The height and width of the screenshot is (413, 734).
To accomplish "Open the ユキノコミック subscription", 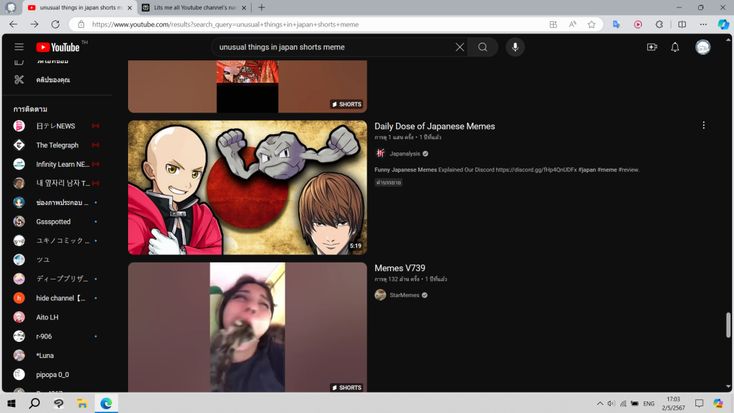I will click(x=57, y=241).
